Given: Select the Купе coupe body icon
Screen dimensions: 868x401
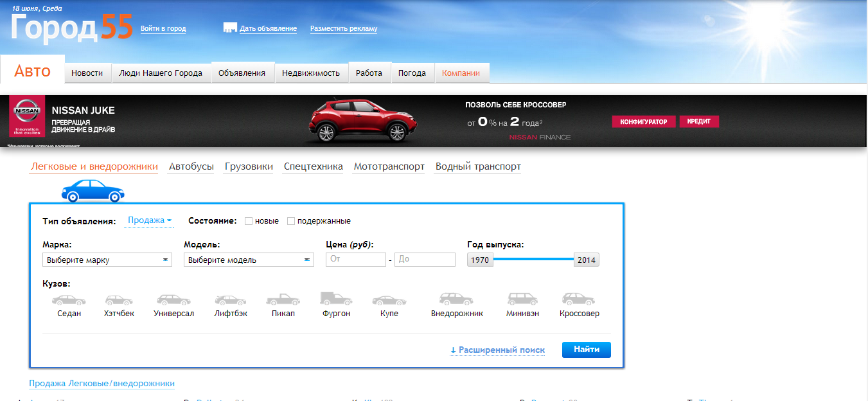Looking at the screenshot, I should pyautogui.click(x=389, y=300).
